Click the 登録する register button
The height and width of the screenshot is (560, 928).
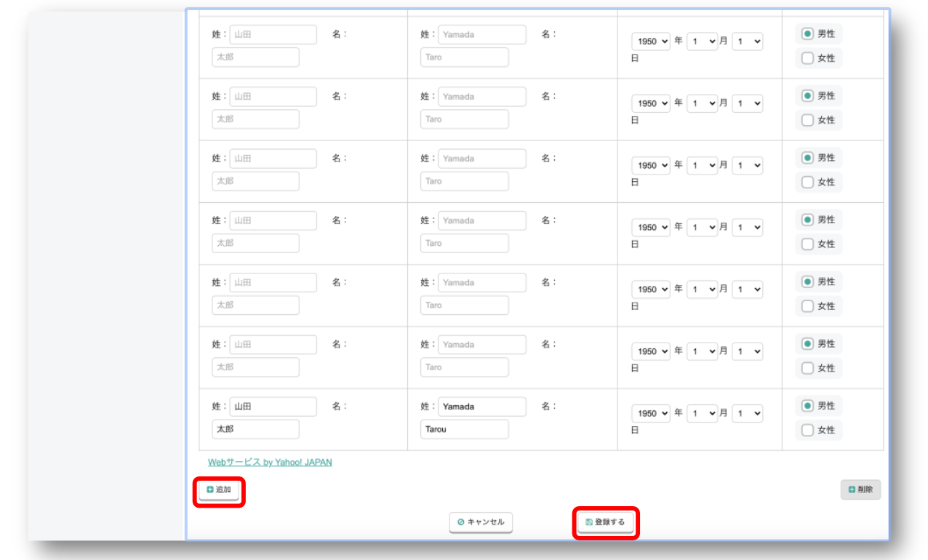(605, 522)
